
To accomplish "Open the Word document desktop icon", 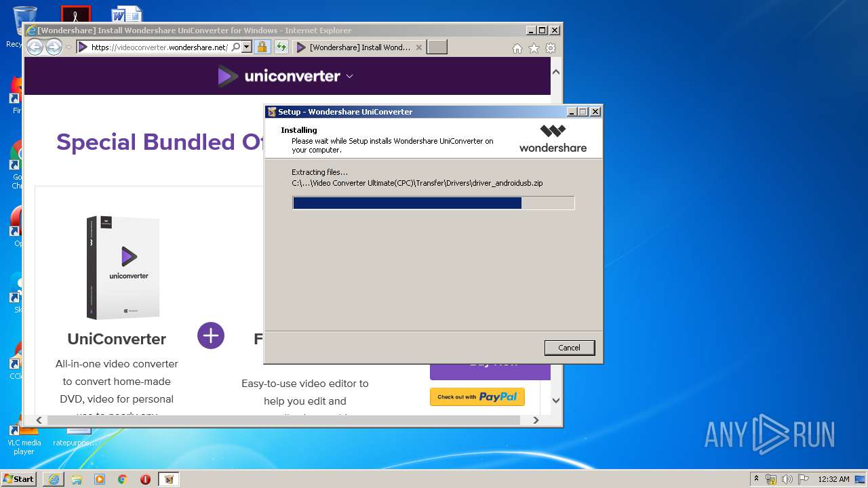I will pos(127,14).
